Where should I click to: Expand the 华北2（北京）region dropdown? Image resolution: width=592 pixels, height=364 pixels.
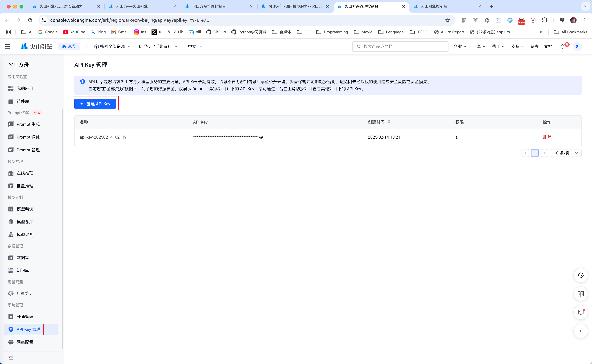[x=158, y=46]
